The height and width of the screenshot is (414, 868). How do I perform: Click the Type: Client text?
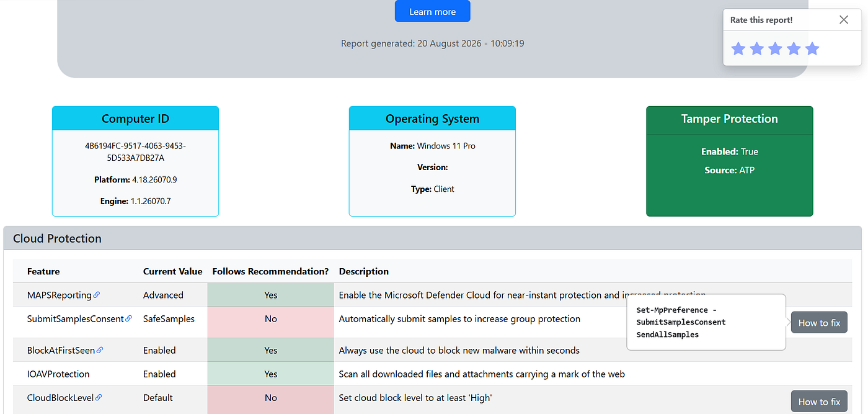(x=433, y=189)
